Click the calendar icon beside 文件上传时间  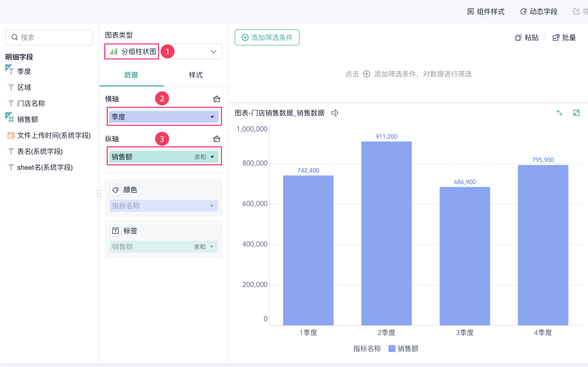click(x=11, y=135)
